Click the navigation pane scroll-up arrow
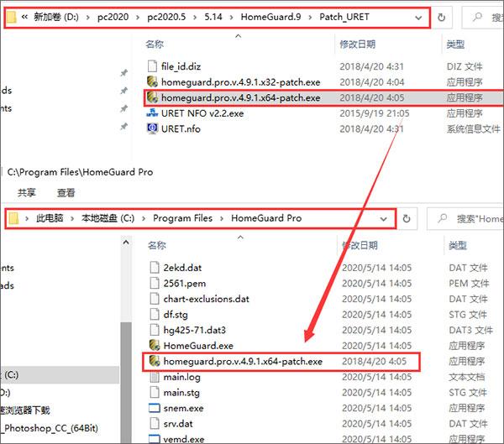 pyautogui.click(x=126, y=243)
